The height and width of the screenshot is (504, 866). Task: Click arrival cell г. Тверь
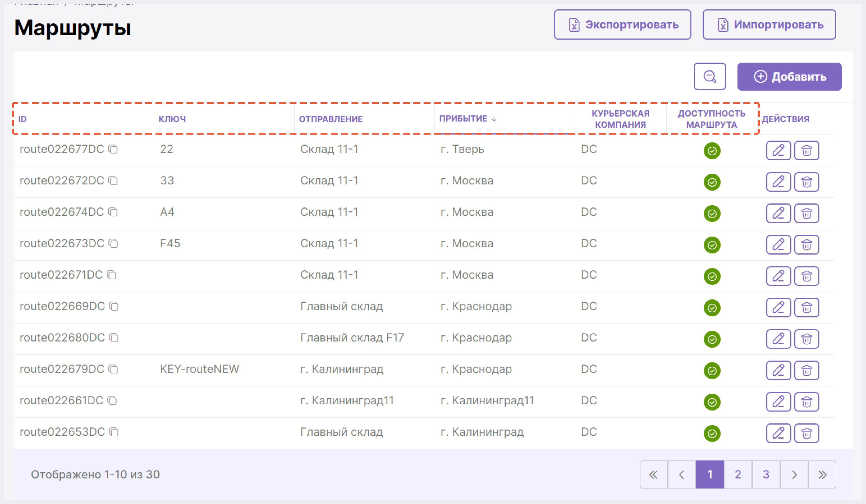tap(462, 149)
